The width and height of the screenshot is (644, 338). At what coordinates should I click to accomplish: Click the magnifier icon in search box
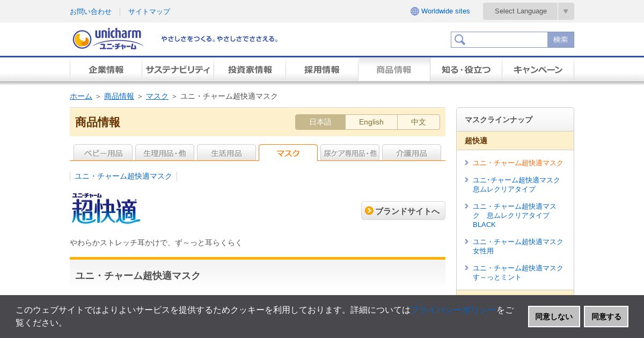(459, 40)
